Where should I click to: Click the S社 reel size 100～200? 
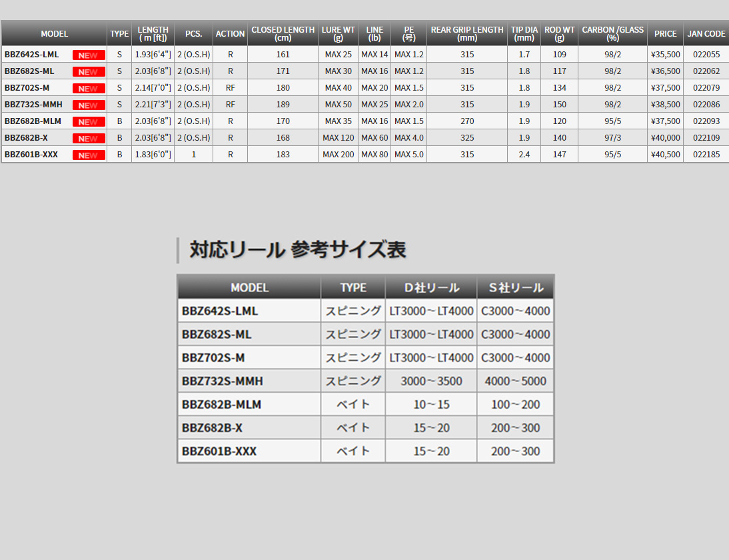tap(515, 405)
